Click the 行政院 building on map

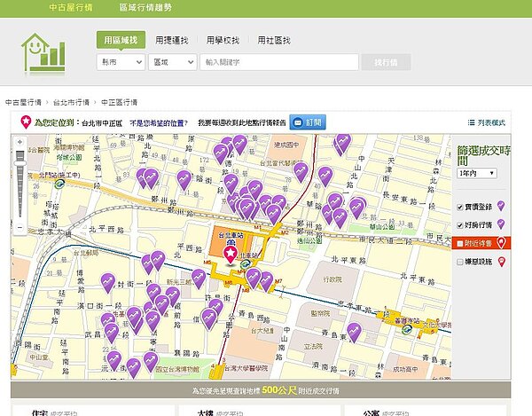tap(332, 279)
